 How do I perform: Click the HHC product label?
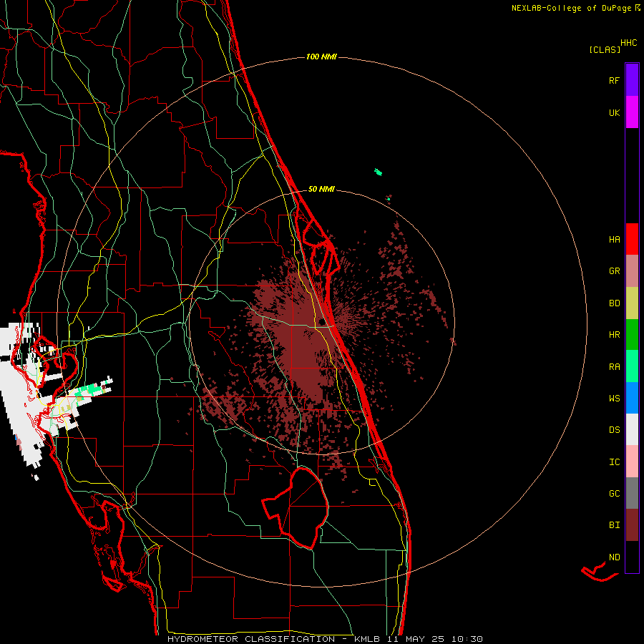[628, 43]
